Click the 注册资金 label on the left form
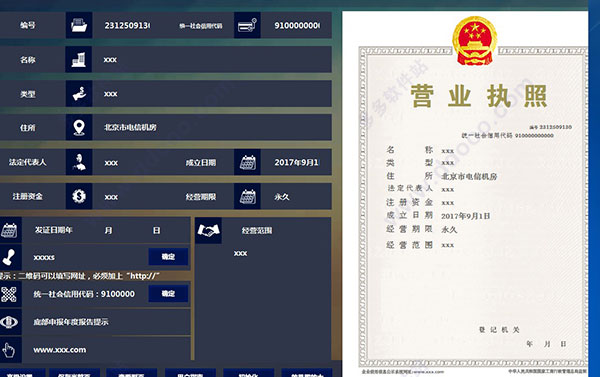 [28, 196]
